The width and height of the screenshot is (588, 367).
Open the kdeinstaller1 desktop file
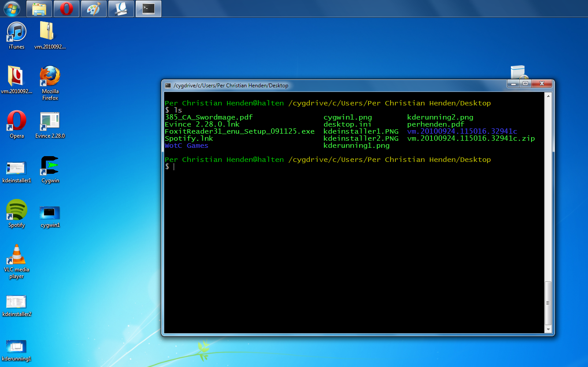tap(16, 168)
